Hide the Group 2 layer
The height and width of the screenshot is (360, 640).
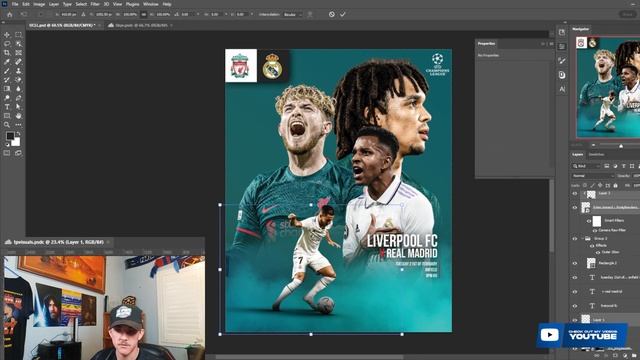click(x=575, y=239)
